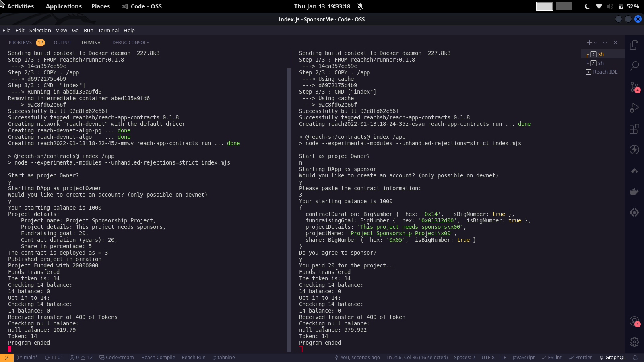Click the GraphQL status item
Screen dimensions: 644x362
pyautogui.click(x=612, y=358)
